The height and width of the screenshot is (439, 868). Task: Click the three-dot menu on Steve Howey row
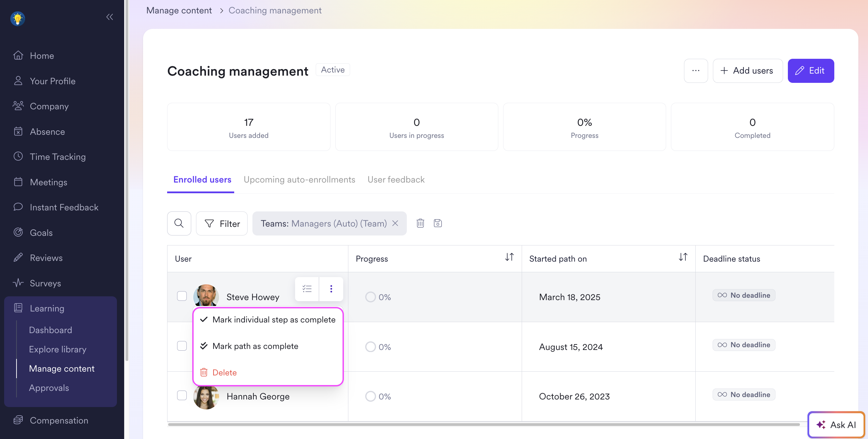[x=331, y=289]
